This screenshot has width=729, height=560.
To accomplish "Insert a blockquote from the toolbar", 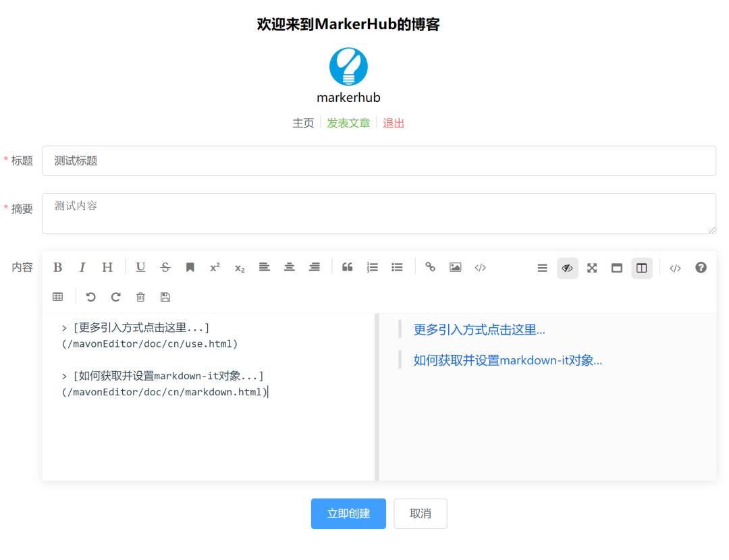I will (x=347, y=267).
